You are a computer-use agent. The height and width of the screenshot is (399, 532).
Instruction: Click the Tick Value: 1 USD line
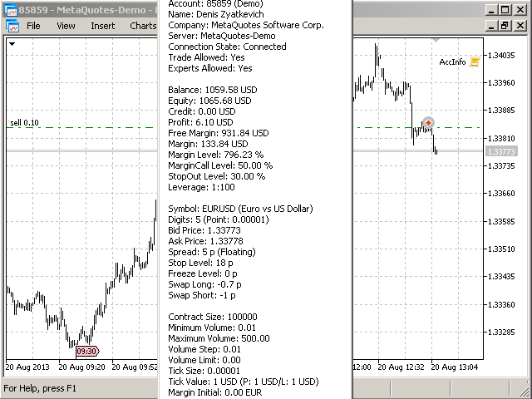(244, 382)
